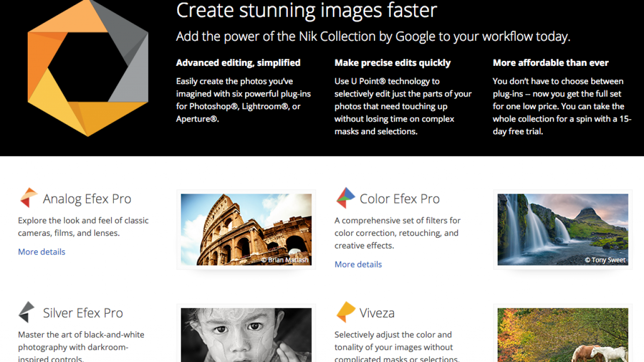Viewport: 644px width, 362px height.
Task: Open More details under Analog Efex Pro
Action: [42, 252]
